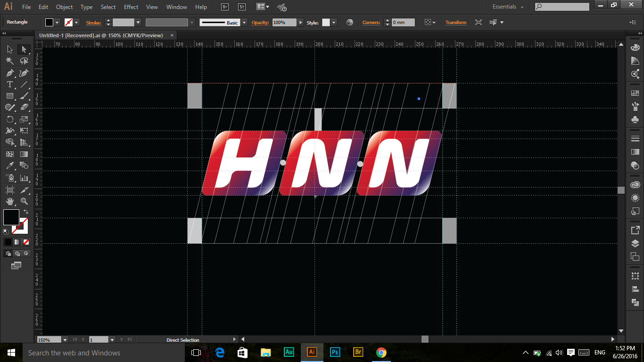
Task: Select the Type tool
Action: [9, 84]
